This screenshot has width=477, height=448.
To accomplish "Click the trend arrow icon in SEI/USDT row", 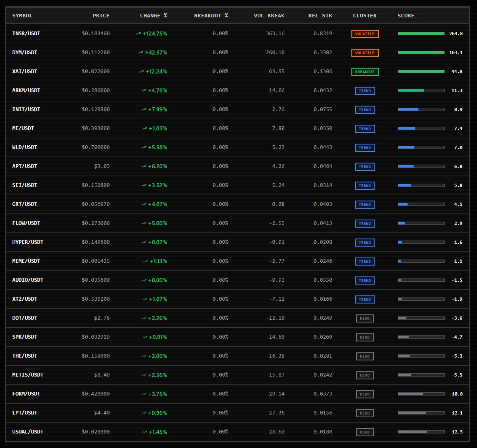I will tap(144, 185).
